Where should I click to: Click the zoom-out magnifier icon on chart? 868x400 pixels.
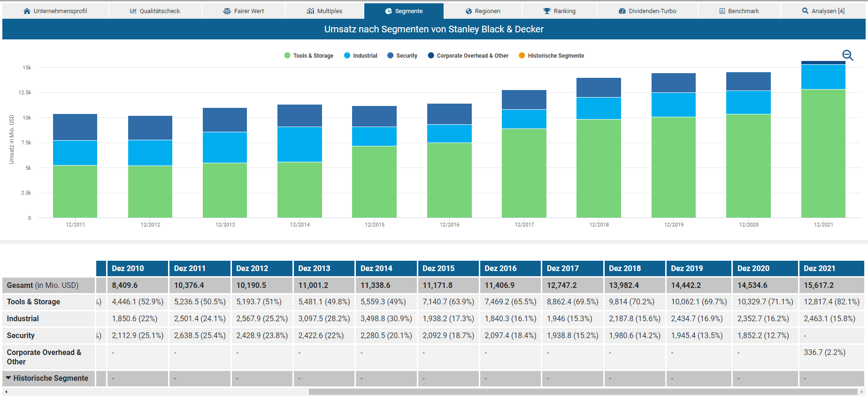(x=847, y=55)
